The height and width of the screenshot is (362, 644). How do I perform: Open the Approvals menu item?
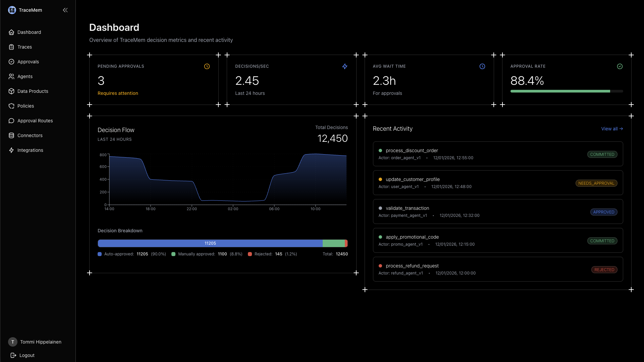coord(28,62)
